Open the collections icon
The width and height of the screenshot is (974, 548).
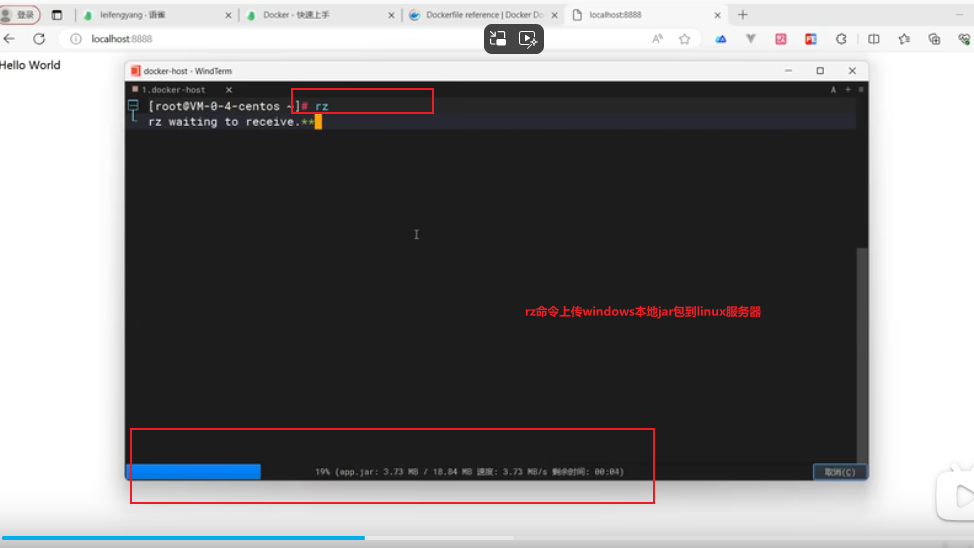pos(934,39)
